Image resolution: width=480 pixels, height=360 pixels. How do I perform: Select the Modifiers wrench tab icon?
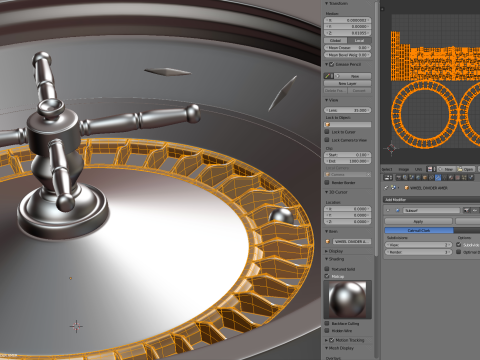438,177
